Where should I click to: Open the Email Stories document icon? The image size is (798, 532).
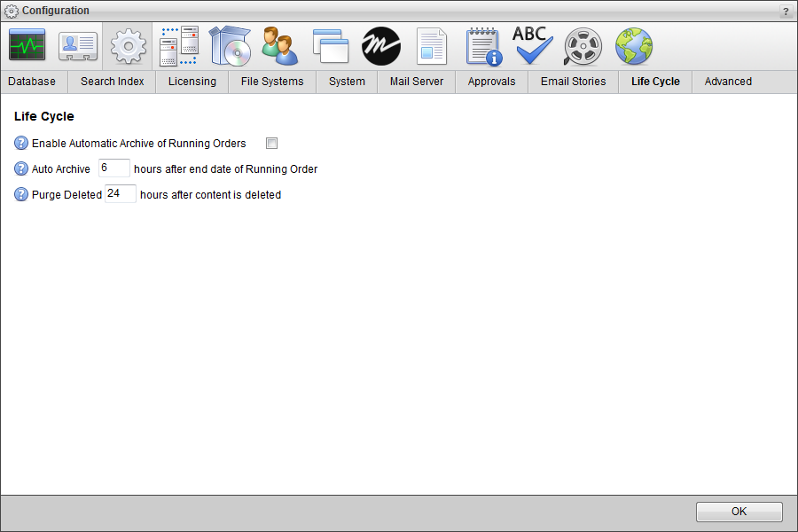coord(432,45)
